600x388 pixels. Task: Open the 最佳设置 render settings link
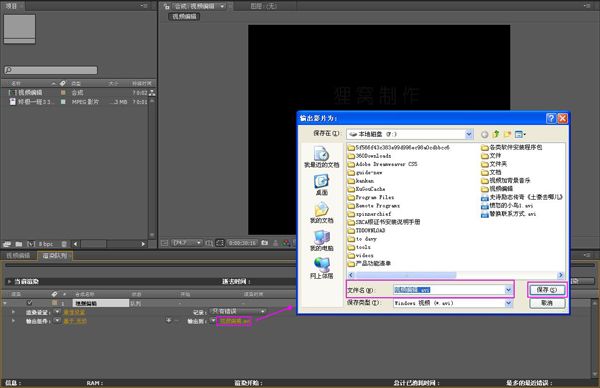74,312
